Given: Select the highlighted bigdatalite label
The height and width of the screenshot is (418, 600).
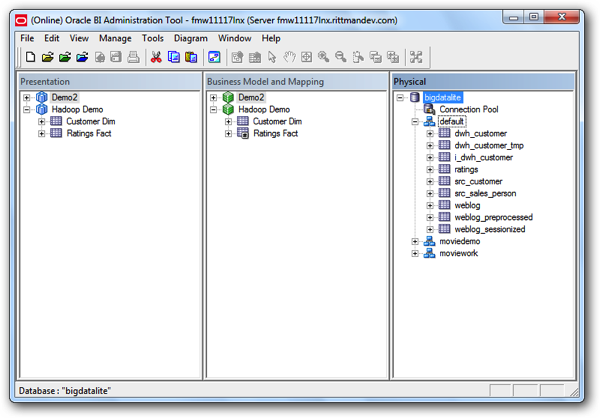Looking at the screenshot, I should (x=443, y=97).
